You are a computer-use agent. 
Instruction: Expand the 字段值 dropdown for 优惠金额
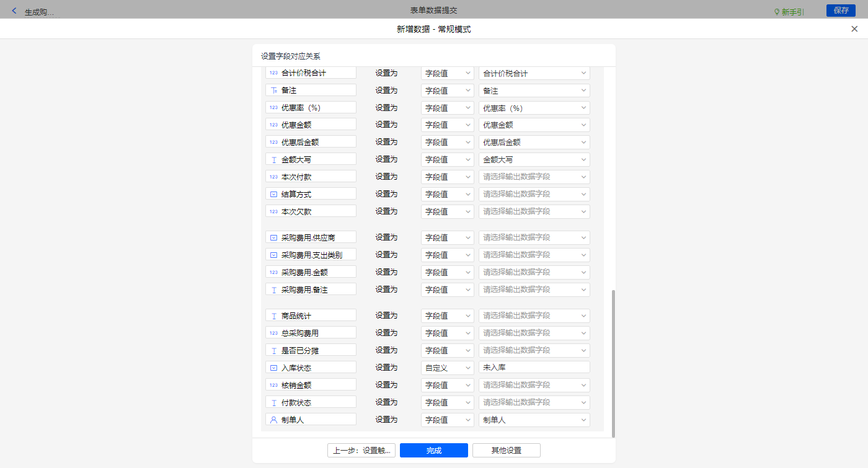pos(447,125)
